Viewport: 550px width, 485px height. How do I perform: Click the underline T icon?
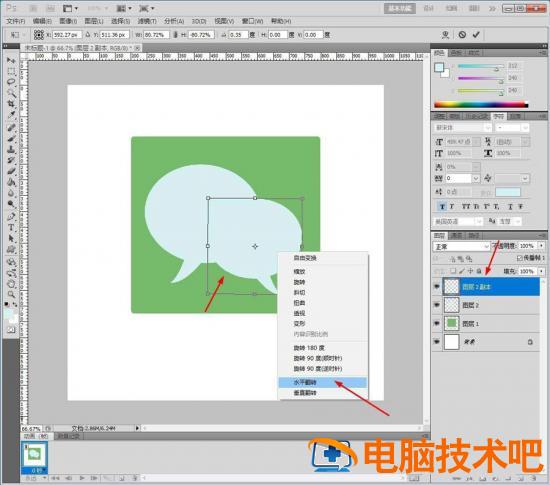[x=510, y=207]
